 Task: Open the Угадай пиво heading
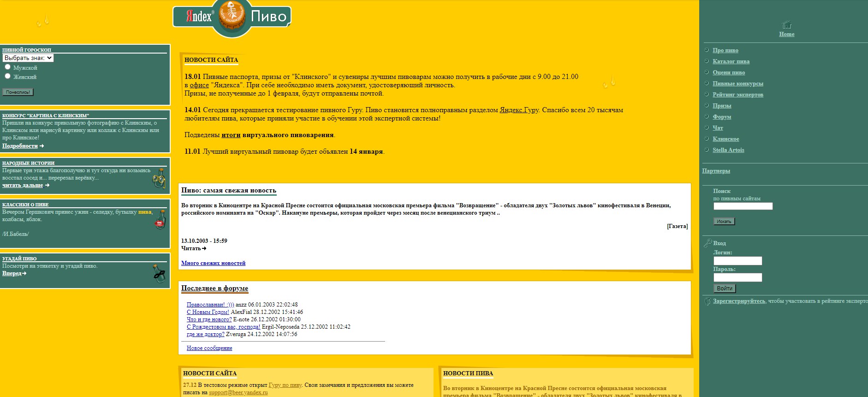[x=19, y=259]
